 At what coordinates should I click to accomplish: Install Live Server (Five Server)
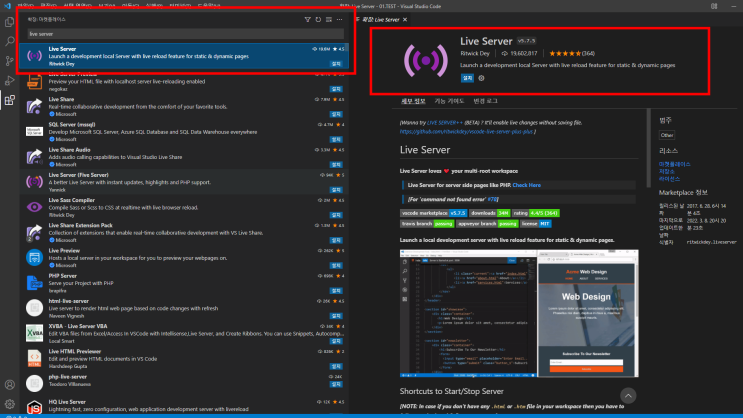(336, 190)
